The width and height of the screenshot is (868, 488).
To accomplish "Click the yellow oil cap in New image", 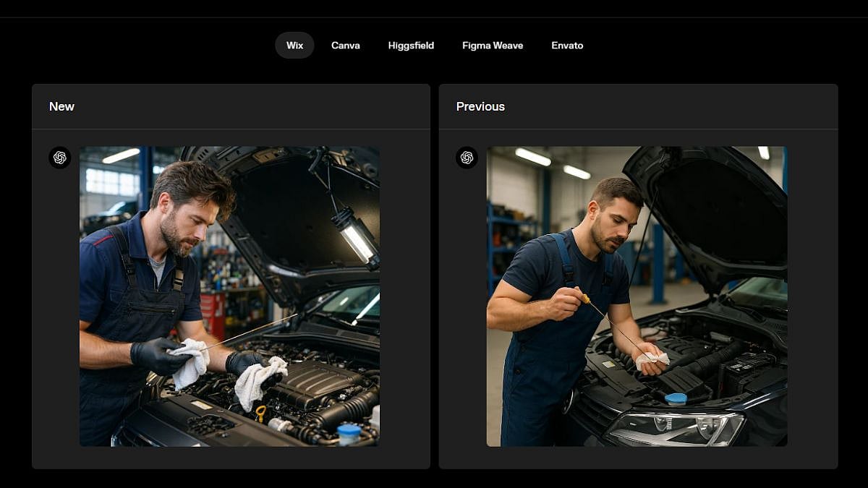I will pyautogui.click(x=260, y=412).
